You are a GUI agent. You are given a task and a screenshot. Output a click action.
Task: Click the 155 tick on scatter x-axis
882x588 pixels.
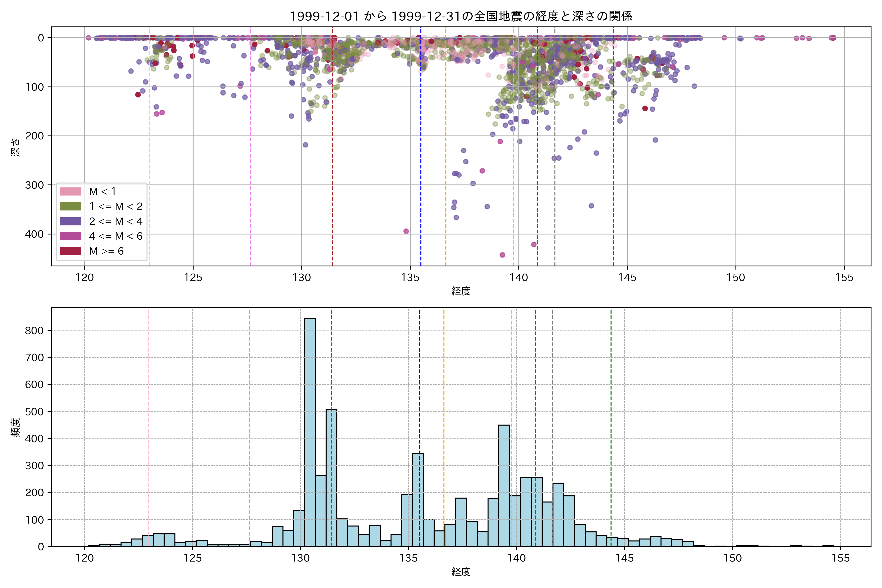[844, 278]
